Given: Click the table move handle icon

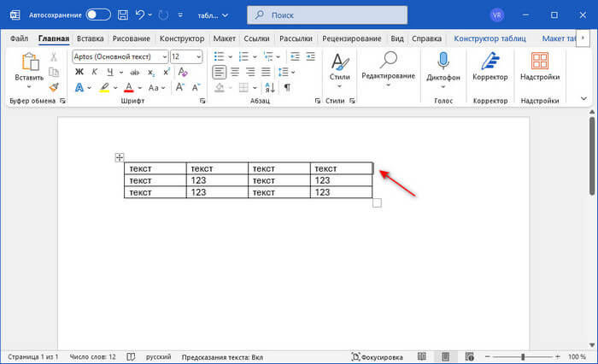Looking at the screenshot, I should point(120,157).
